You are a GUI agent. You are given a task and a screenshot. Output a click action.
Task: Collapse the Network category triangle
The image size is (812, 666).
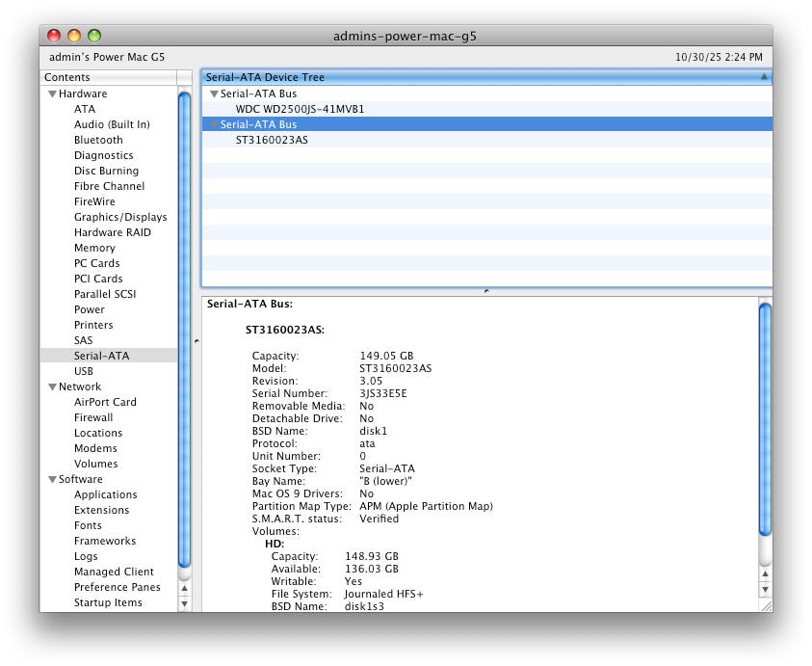52,387
